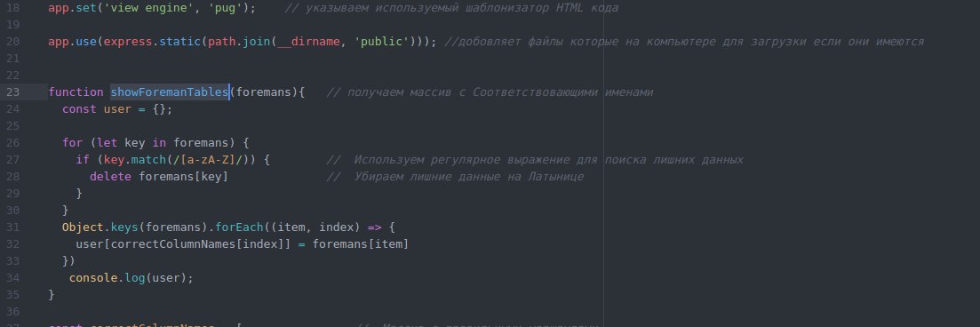Screen dimensions: 980x327
Task: Click the comment Используем регулярное выражение
Action: [535, 159]
